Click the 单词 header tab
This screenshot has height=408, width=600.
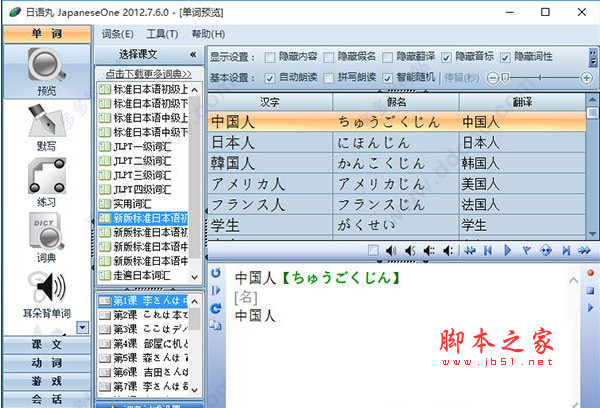(x=47, y=34)
